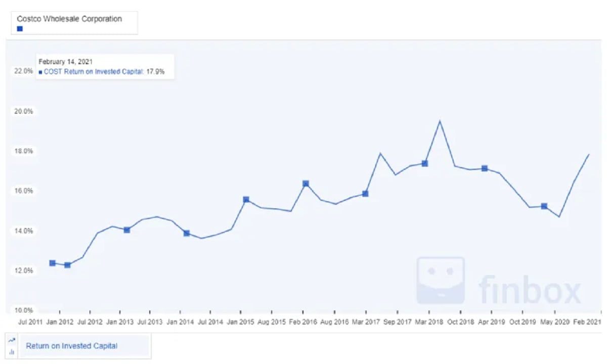
Task: Click the line's highest peak near 19.5%
Action: tap(440, 121)
